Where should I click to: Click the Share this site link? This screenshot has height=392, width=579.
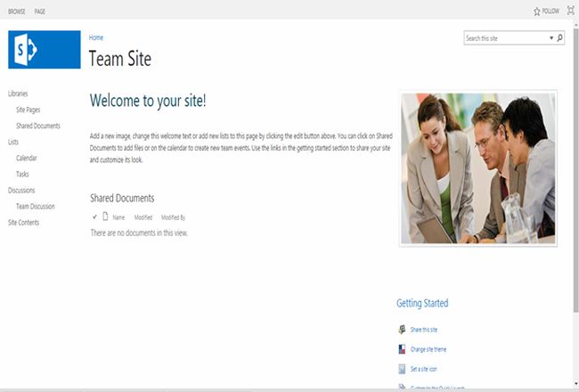tap(424, 330)
